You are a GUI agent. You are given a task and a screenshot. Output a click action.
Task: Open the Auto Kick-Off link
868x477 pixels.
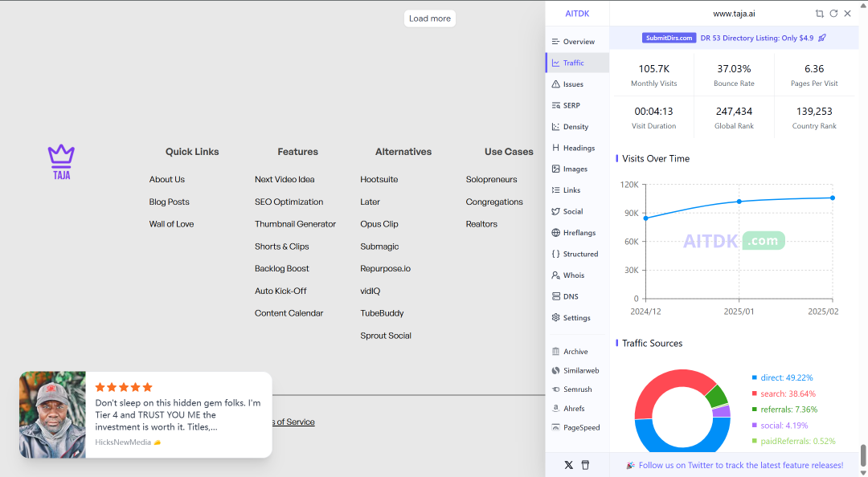coord(280,291)
